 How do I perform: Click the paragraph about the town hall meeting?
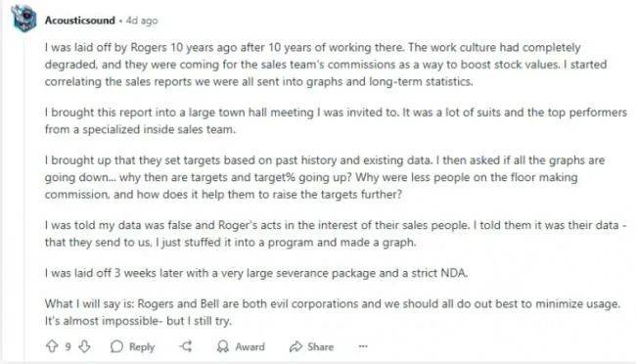pyautogui.click(x=336, y=120)
